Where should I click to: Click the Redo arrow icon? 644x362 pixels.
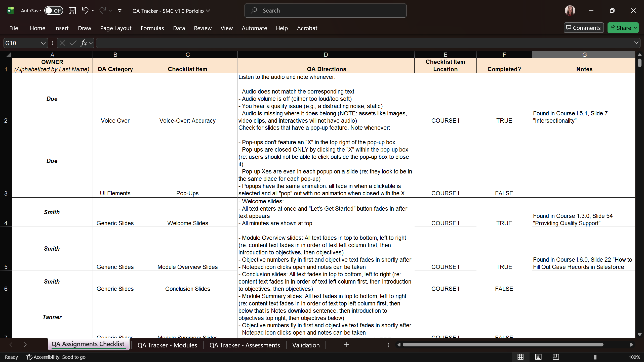[x=102, y=11]
